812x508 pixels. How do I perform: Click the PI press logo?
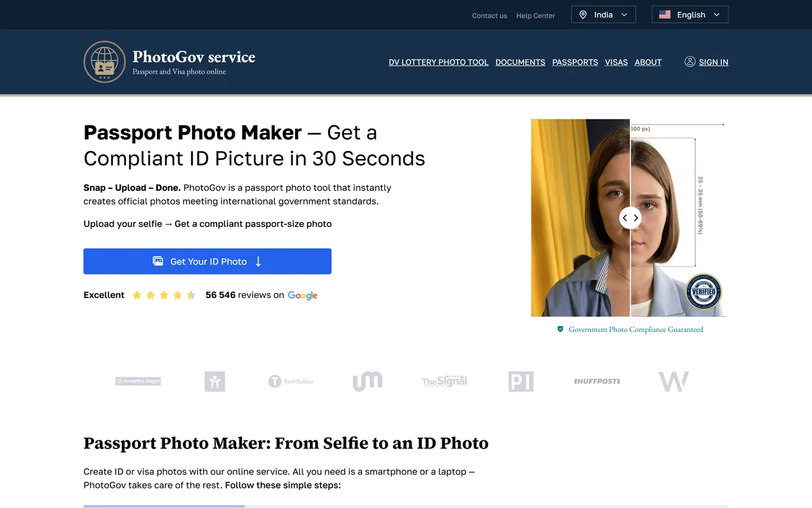click(521, 381)
